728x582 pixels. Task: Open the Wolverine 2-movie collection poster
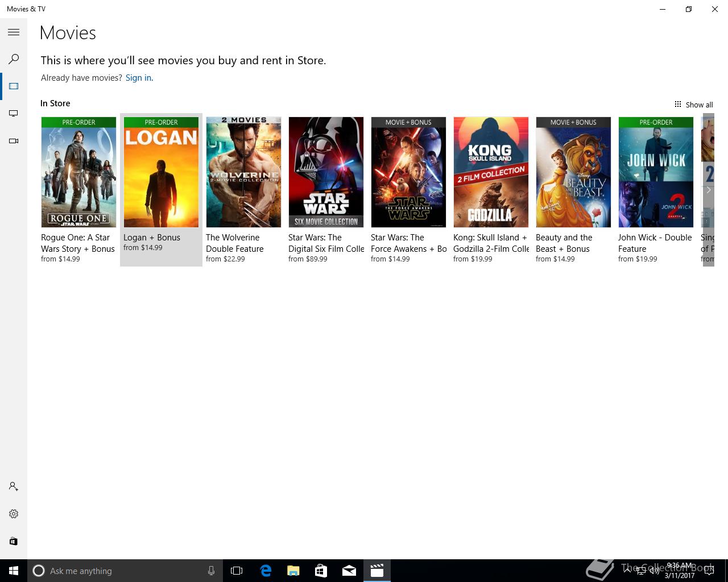[243, 172]
